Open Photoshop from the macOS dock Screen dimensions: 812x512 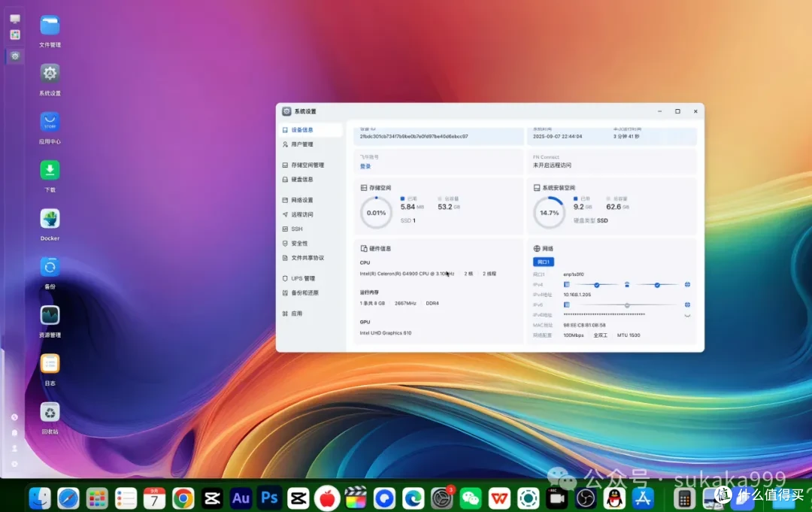269,498
